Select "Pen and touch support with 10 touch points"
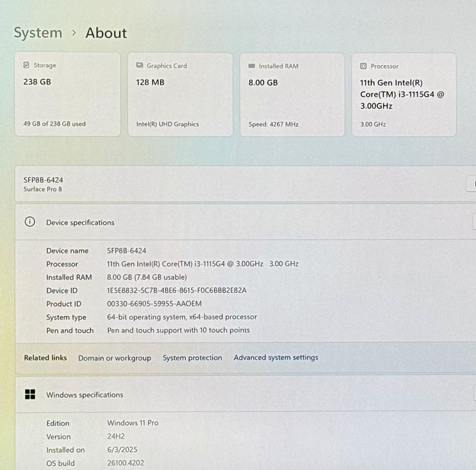Image resolution: width=476 pixels, height=470 pixels. pyautogui.click(x=178, y=330)
